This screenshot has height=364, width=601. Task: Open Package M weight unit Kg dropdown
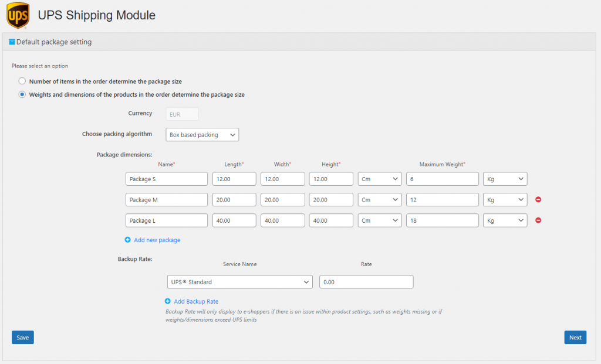505,199
